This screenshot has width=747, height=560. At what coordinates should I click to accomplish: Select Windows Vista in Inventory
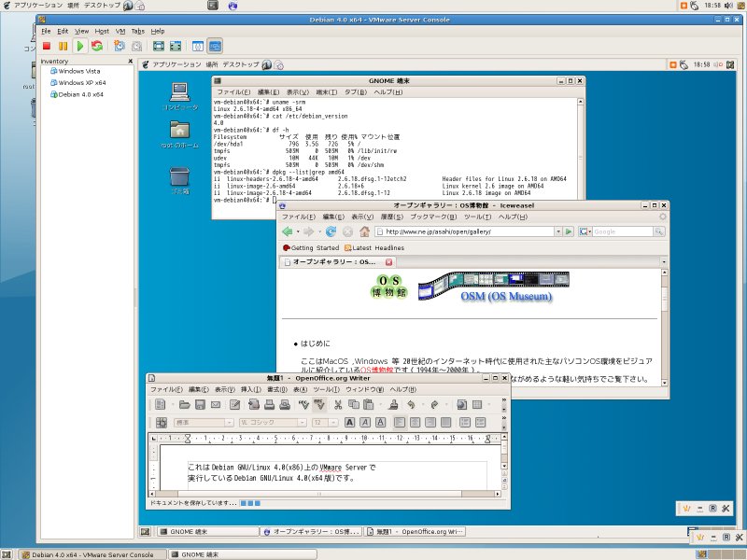(x=76, y=71)
